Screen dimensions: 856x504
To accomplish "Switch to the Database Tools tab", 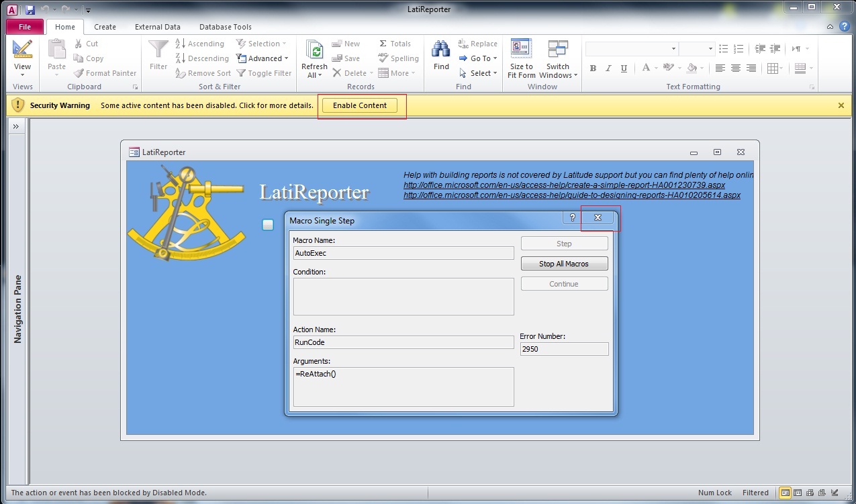I will 225,27.
